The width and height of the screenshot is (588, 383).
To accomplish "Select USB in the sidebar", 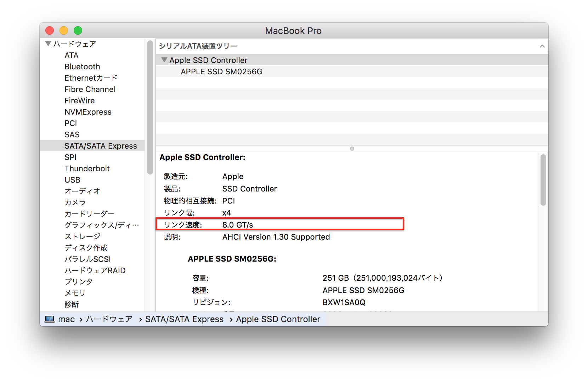I will [73, 180].
